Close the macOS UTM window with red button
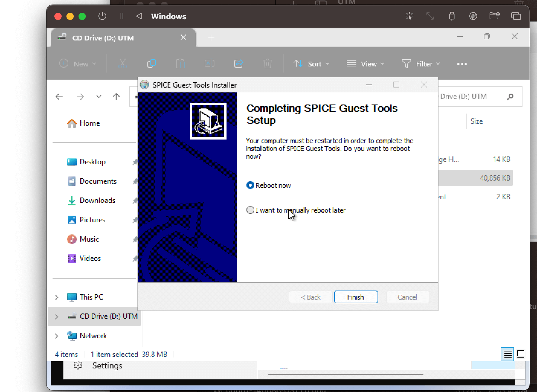This screenshot has width=537, height=392. coord(58,16)
